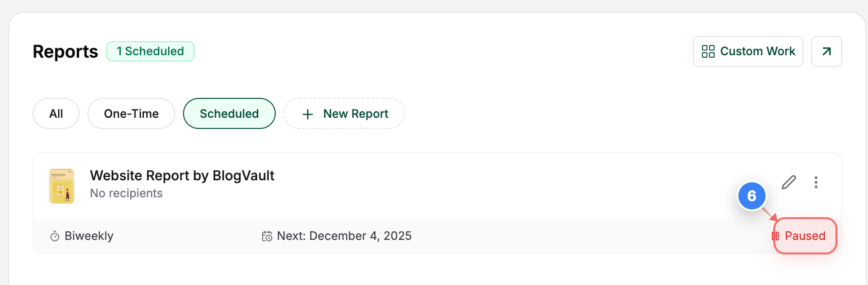Click the plus icon on New Report
Viewport: 868px width, 285px height.
307,113
